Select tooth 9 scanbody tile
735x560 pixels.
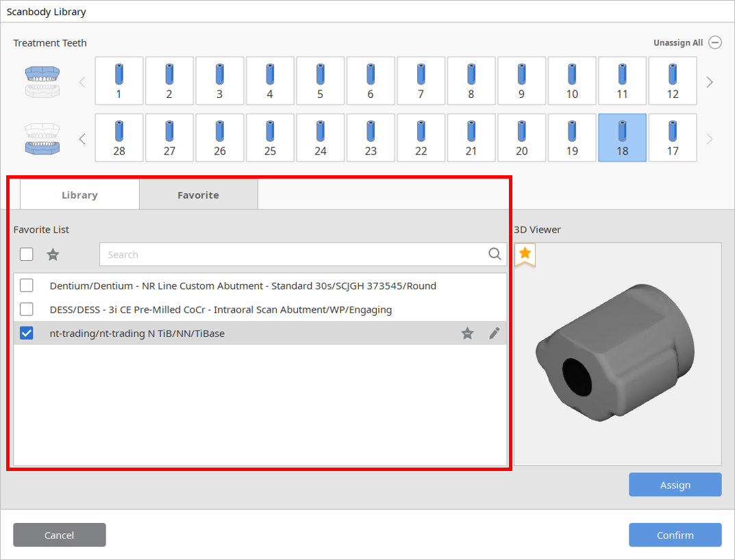coord(522,81)
